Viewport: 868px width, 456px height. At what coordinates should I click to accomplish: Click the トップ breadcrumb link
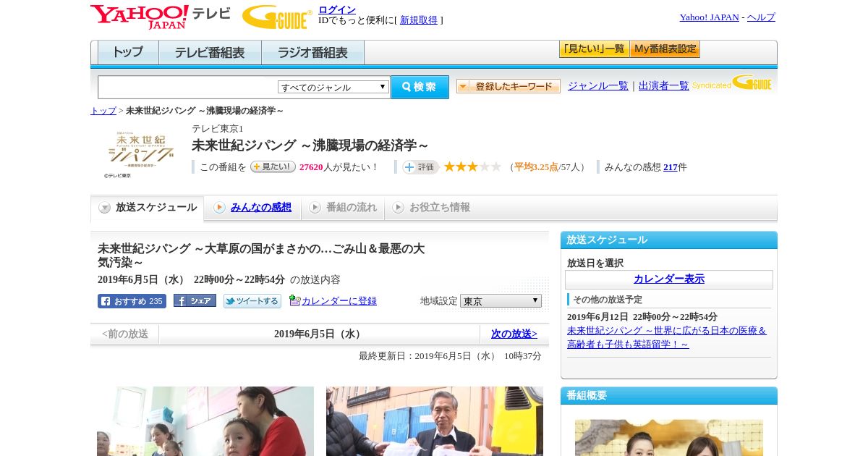(103, 111)
